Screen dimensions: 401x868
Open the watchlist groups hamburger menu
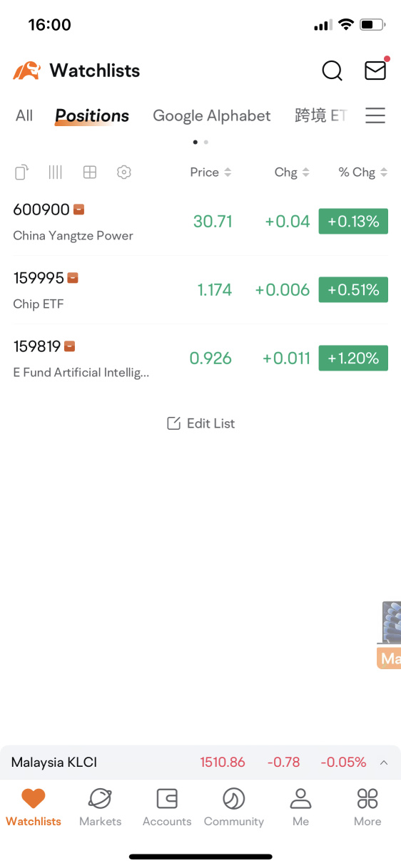tap(375, 115)
